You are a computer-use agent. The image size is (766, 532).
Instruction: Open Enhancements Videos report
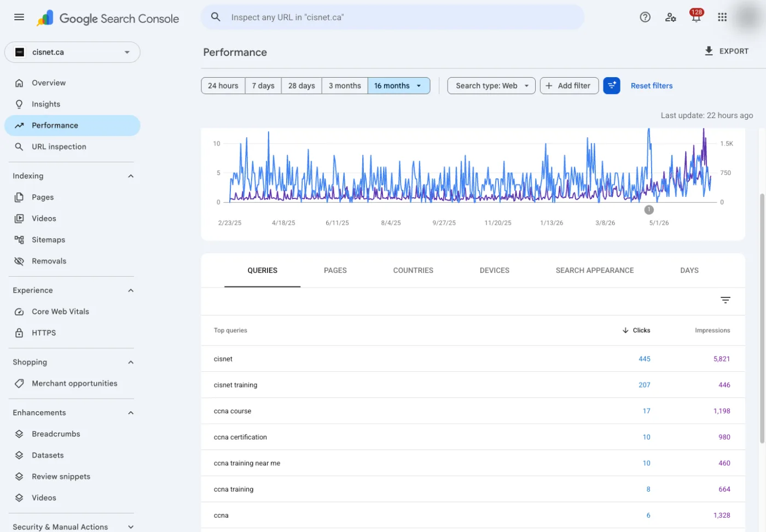point(72,498)
